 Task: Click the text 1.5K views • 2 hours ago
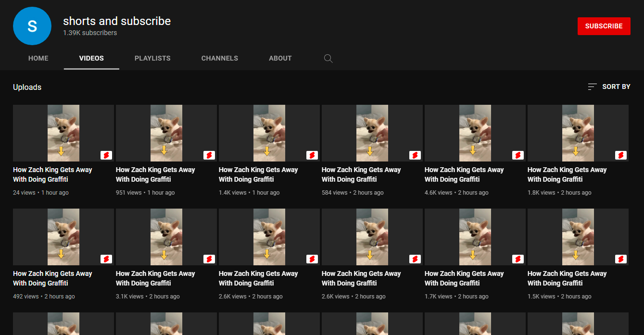(x=559, y=297)
